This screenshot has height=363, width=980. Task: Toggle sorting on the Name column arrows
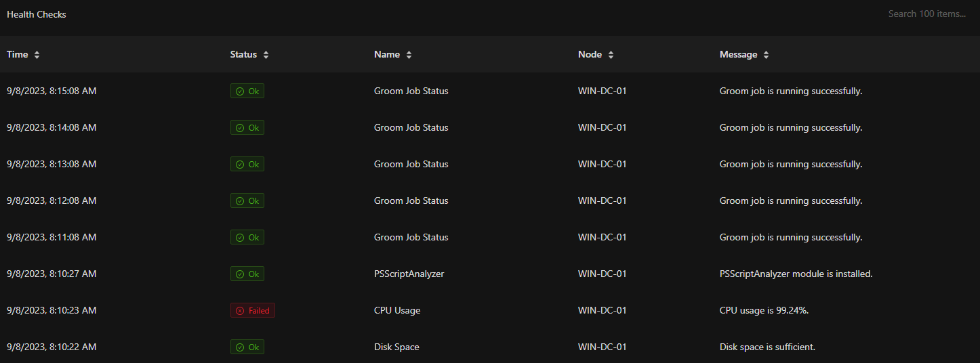click(409, 55)
